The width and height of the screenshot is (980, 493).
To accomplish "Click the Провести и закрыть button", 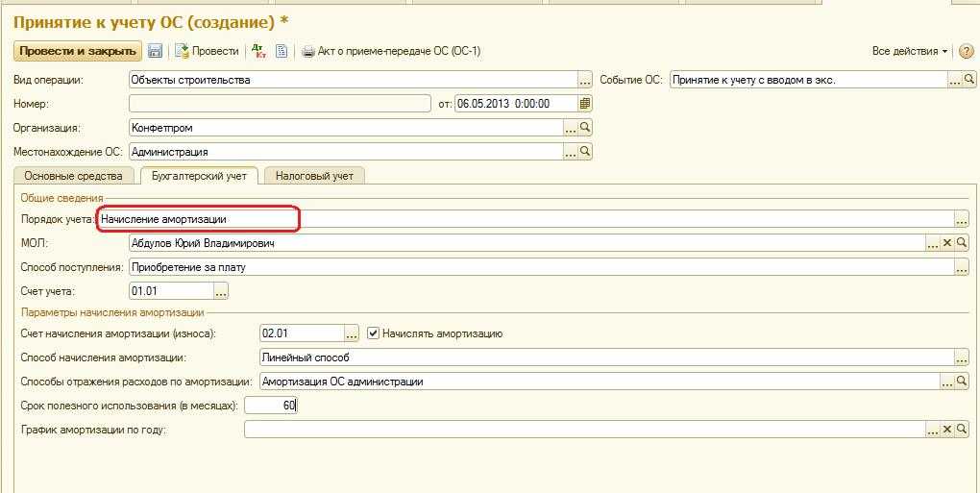I will point(77,51).
